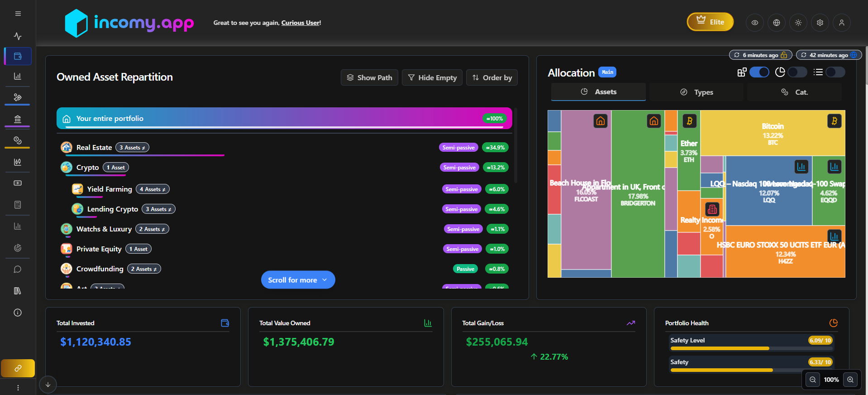Viewport: 868px width, 395px height.
Task: Open the globe language icon in header
Action: (777, 23)
